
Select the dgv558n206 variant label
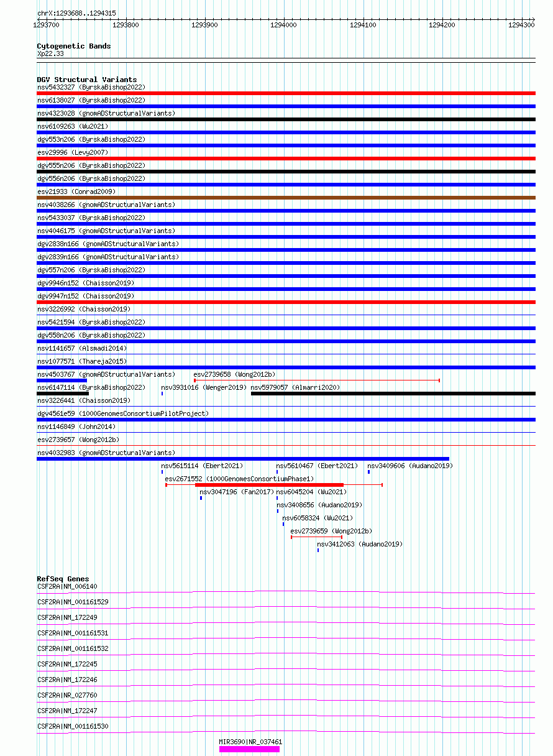point(91,335)
